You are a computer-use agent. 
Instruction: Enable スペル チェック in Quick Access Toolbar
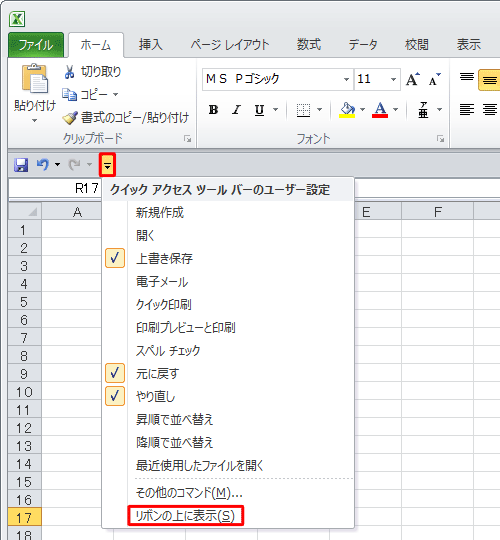(x=168, y=351)
